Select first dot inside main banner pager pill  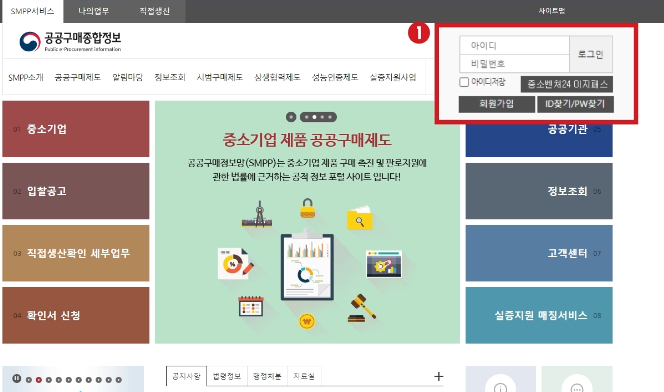click(307, 117)
